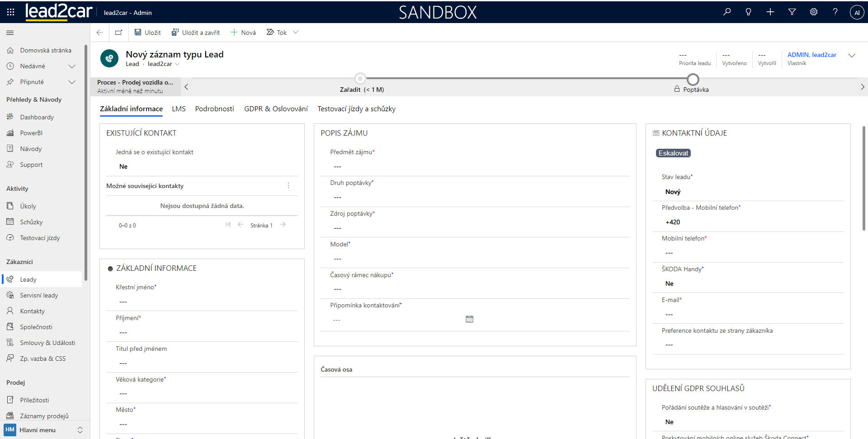Toggle the 'Jedná se o existující kontakt' value
The image size is (868, 439).
(x=123, y=166)
